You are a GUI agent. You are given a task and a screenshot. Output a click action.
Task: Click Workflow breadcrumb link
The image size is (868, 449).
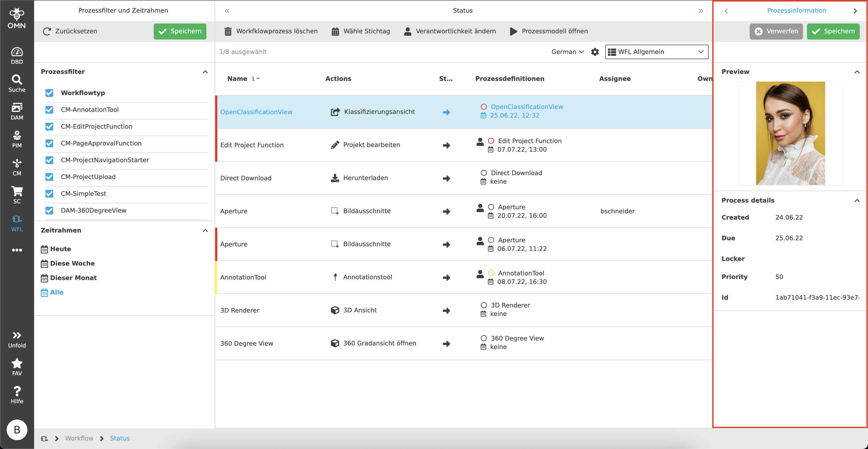(x=79, y=438)
